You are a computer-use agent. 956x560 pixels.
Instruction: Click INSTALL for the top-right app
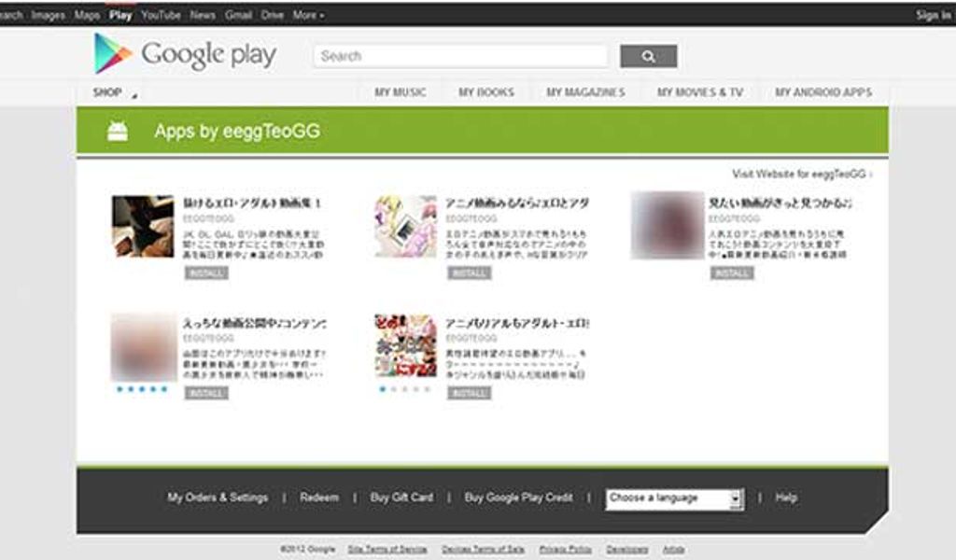[731, 273]
